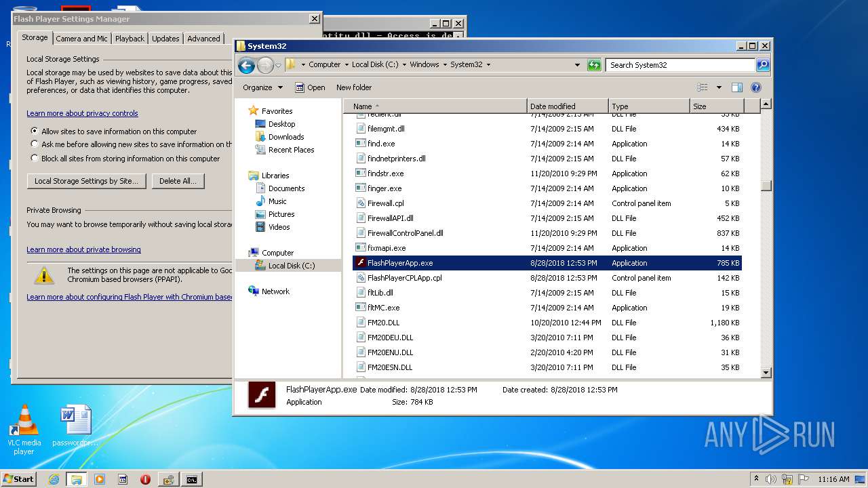This screenshot has width=868, height=488.
Task: Select the FlashPlayerCPLApp.cpl file icon
Action: tap(361, 278)
